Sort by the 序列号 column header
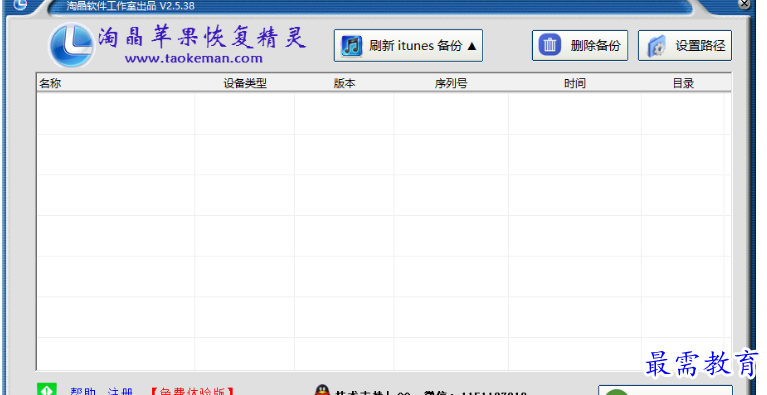767x395 pixels. coord(451,83)
